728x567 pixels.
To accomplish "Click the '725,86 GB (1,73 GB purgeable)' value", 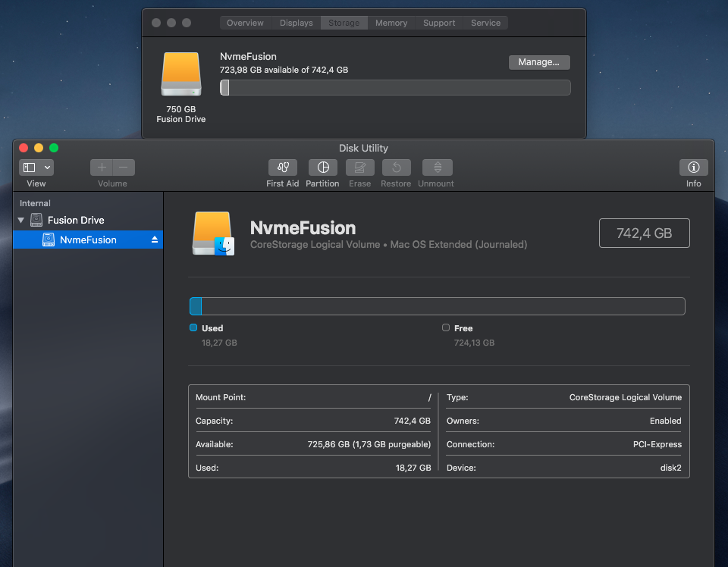I will coord(369,444).
